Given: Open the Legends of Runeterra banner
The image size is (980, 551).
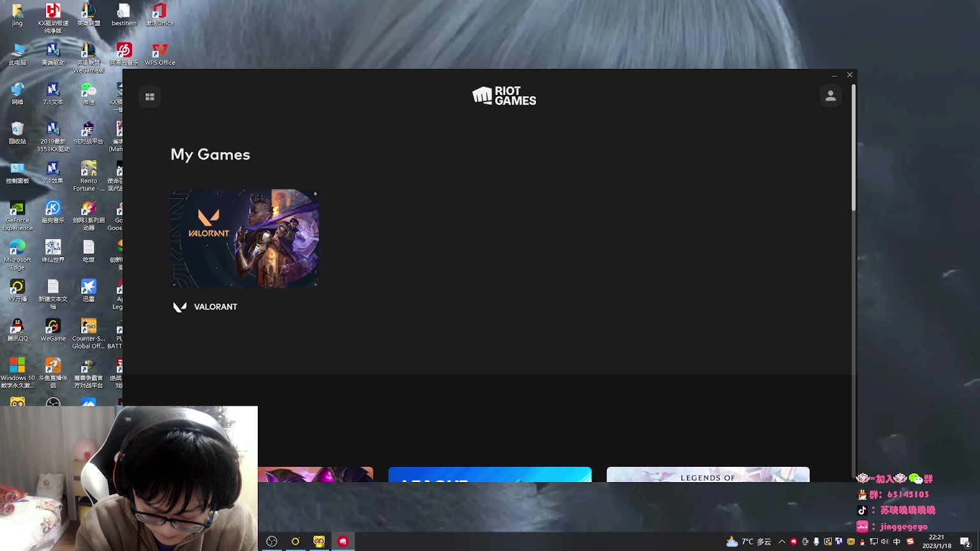Looking at the screenshot, I should click(708, 474).
